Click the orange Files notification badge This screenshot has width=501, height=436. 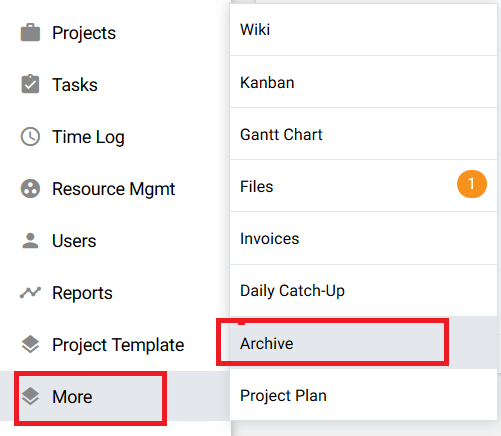472,184
